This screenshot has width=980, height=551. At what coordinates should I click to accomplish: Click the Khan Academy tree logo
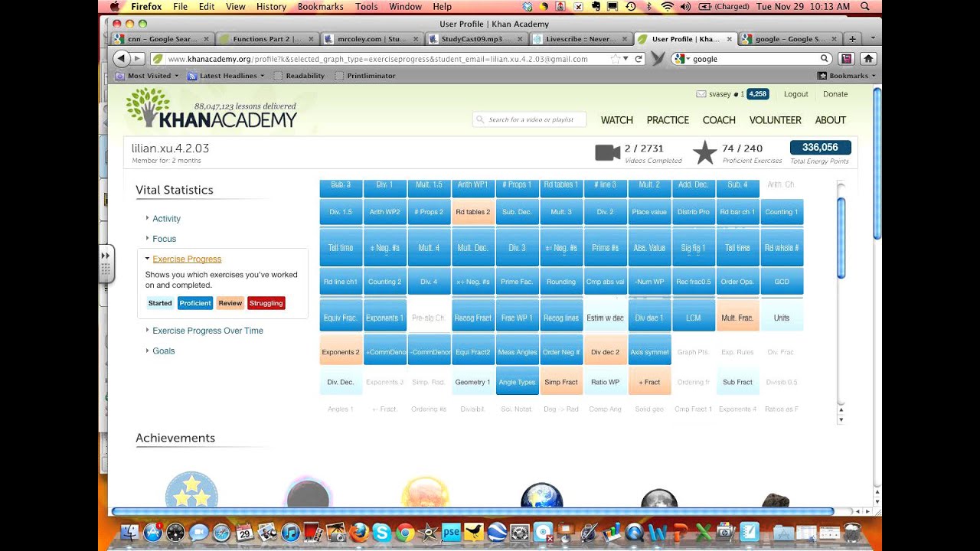(x=148, y=106)
